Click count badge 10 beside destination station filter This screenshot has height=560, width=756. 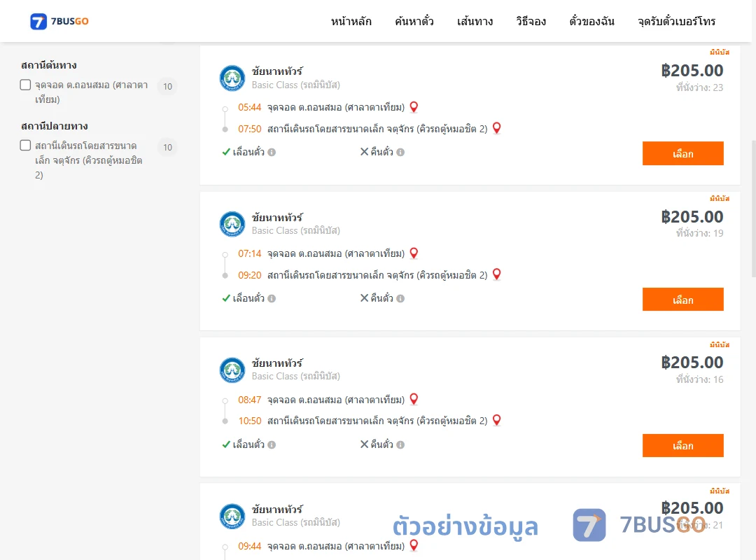point(167,147)
